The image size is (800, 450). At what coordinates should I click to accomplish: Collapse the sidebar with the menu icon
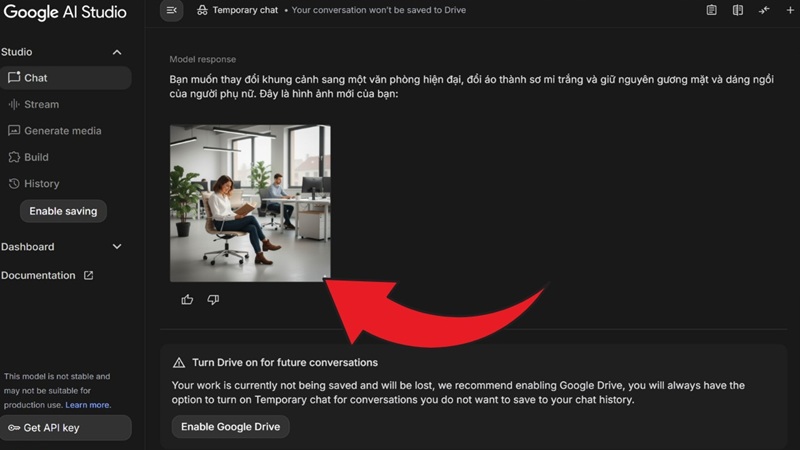click(x=171, y=10)
